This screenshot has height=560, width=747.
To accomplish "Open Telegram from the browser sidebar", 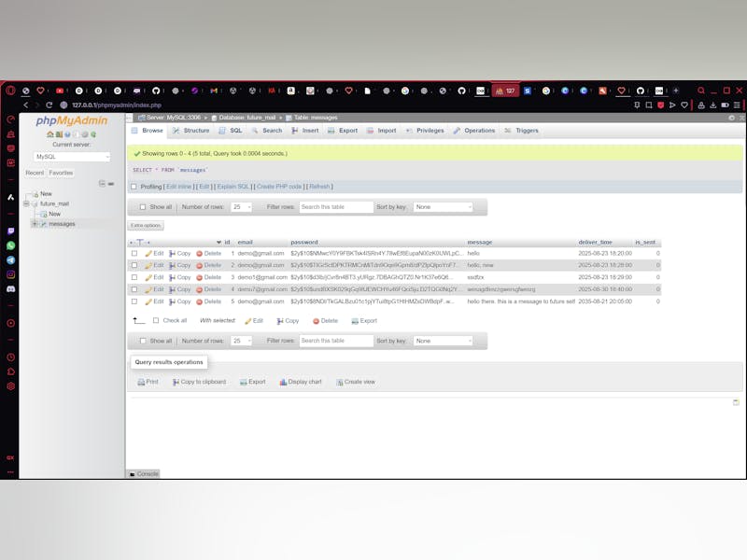I will point(10,260).
